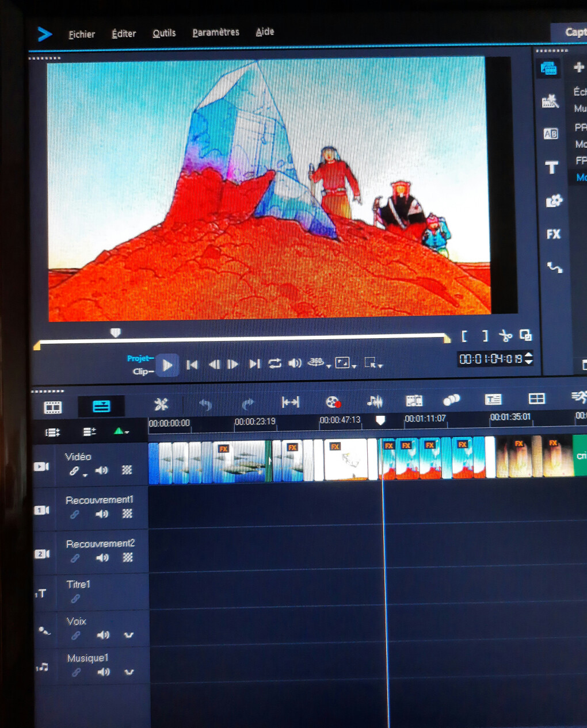This screenshot has height=728, width=587.
Task: Open the sound mixer
Action: point(375,401)
